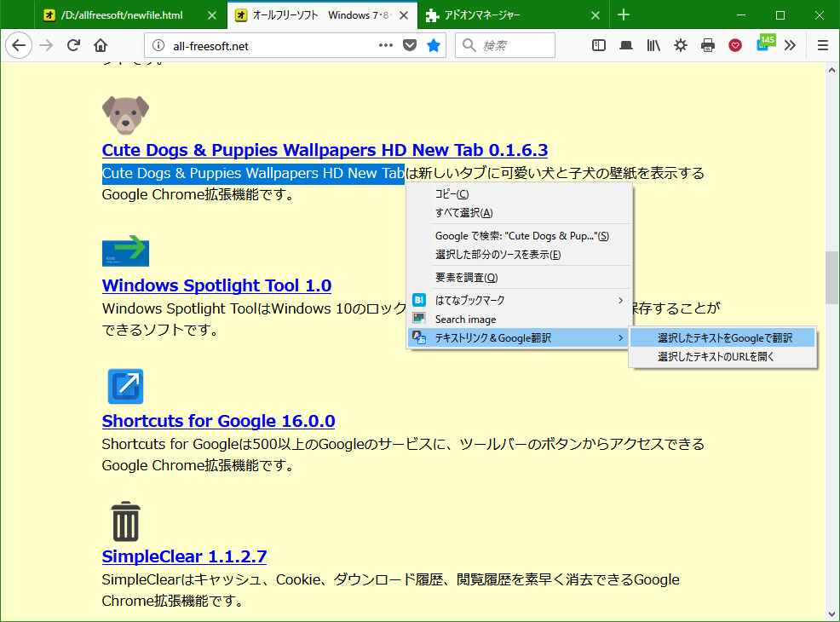Click the SimpleClear trash can image
Viewport: 840px width, 622px height.
point(125,521)
